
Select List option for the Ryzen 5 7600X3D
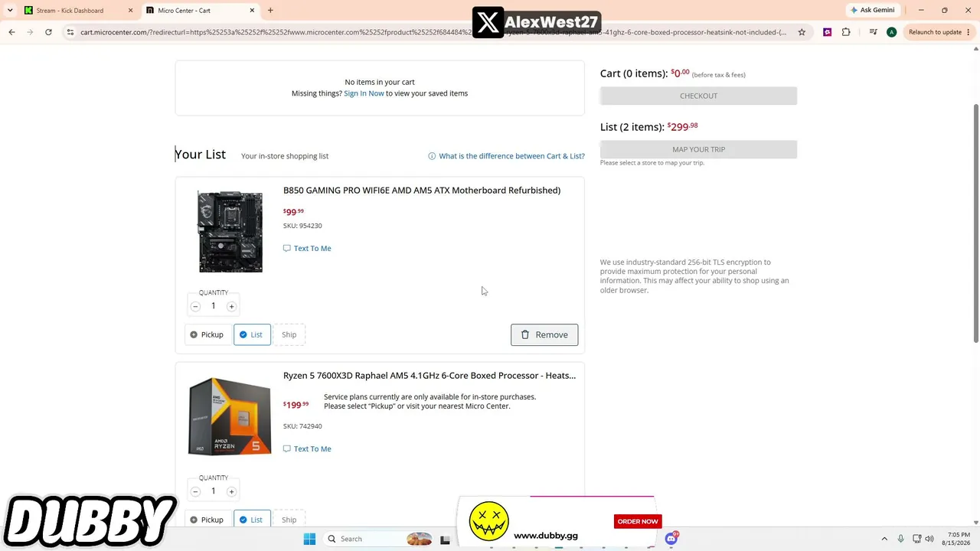[x=252, y=520]
